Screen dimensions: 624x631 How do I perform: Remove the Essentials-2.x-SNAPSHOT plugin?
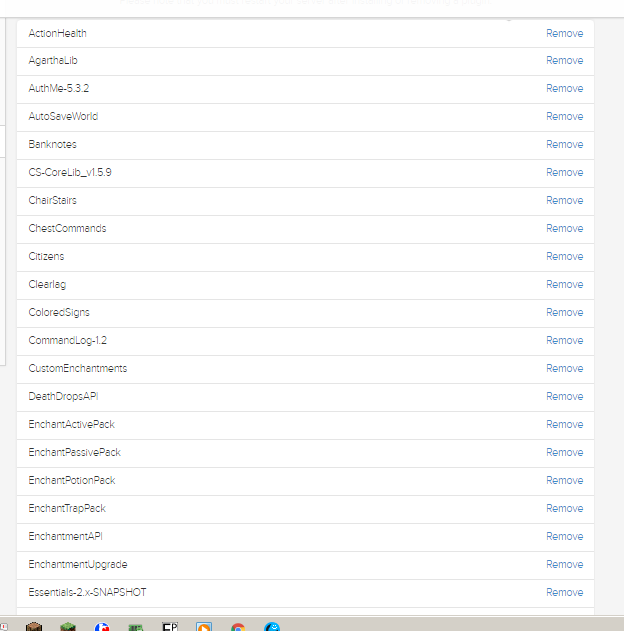coord(564,592)
